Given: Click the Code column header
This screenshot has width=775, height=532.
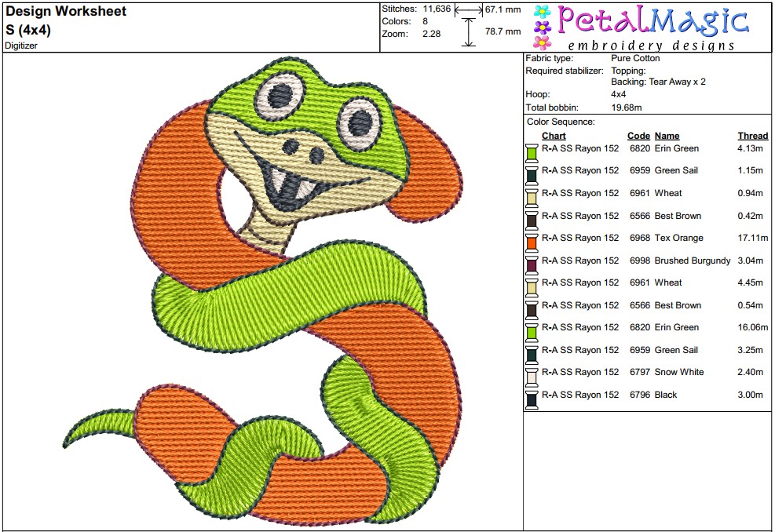Looking at the screenshot, I should click(638, 136).
